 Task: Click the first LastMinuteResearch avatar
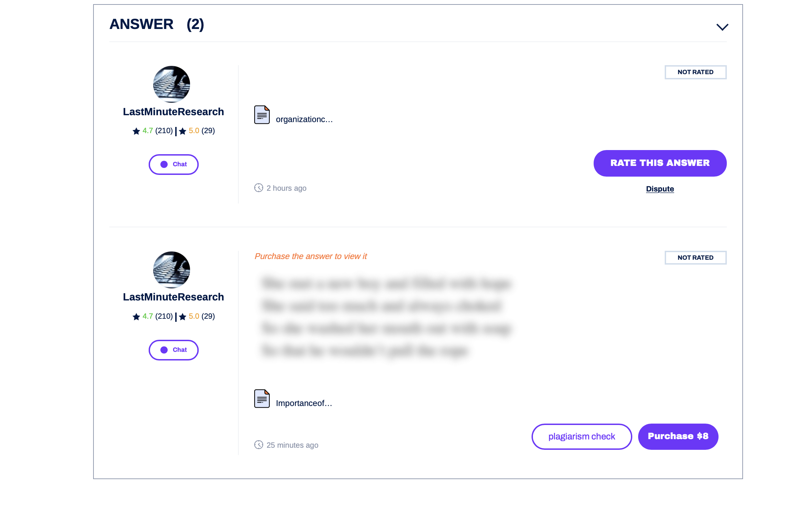tap(171, 84)
